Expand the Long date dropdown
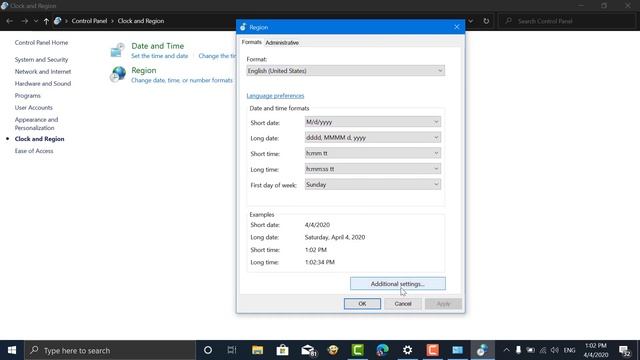 (373, 138)
